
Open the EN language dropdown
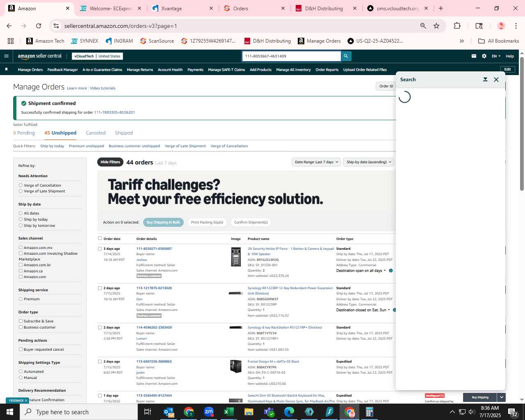pos(496,56)
